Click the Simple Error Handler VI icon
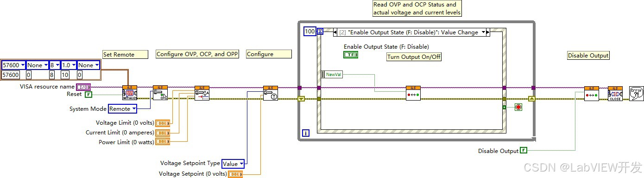644x178 pixels. 637,93
